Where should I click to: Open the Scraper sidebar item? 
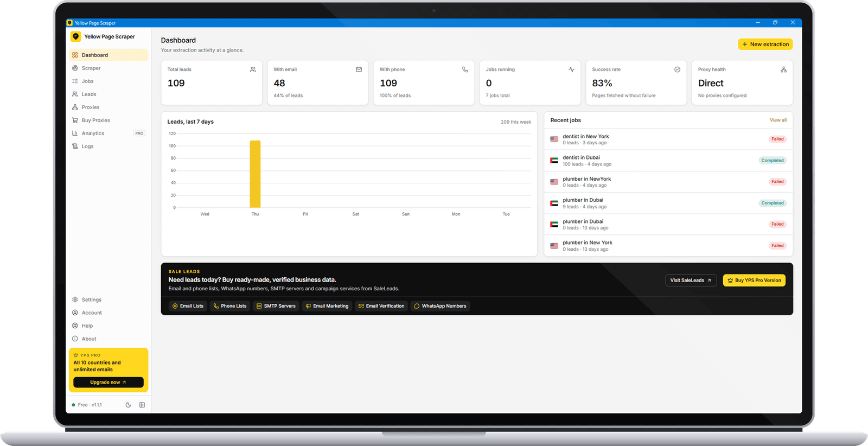click(x=108, y=68)
